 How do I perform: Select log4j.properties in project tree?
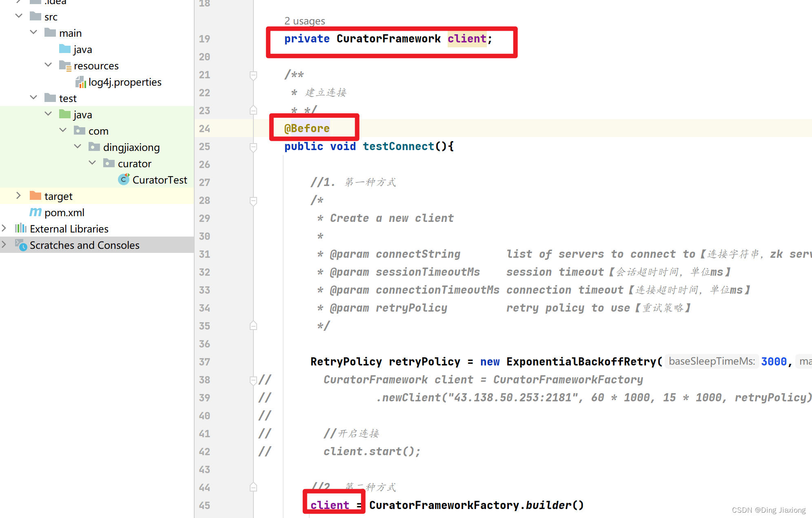[125, 82]
